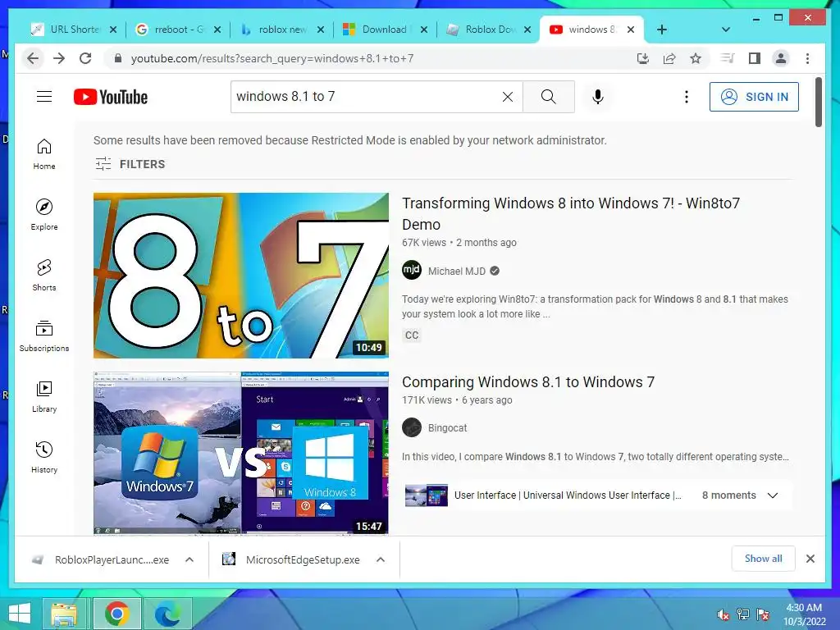Open the YouTube hamburger guide menu
This screenshot has width=840, height=630.
click(44, 97)
